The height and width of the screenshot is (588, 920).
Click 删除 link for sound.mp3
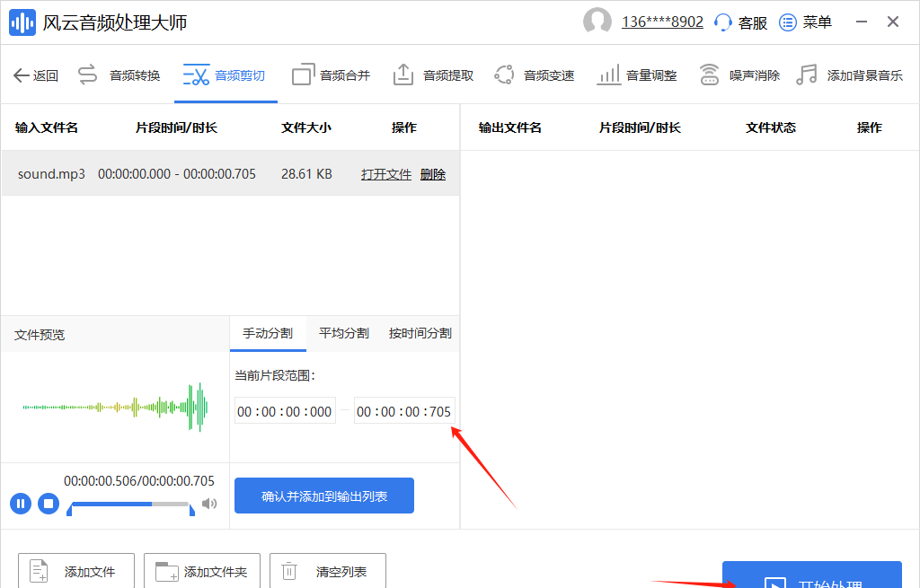coord(433,175)
